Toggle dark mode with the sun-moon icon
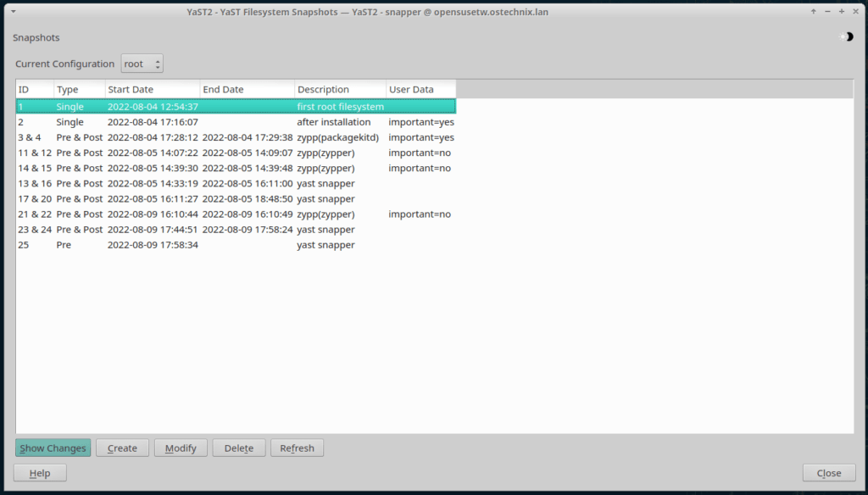This screenshot has width=868, height=495. point(848,37)
